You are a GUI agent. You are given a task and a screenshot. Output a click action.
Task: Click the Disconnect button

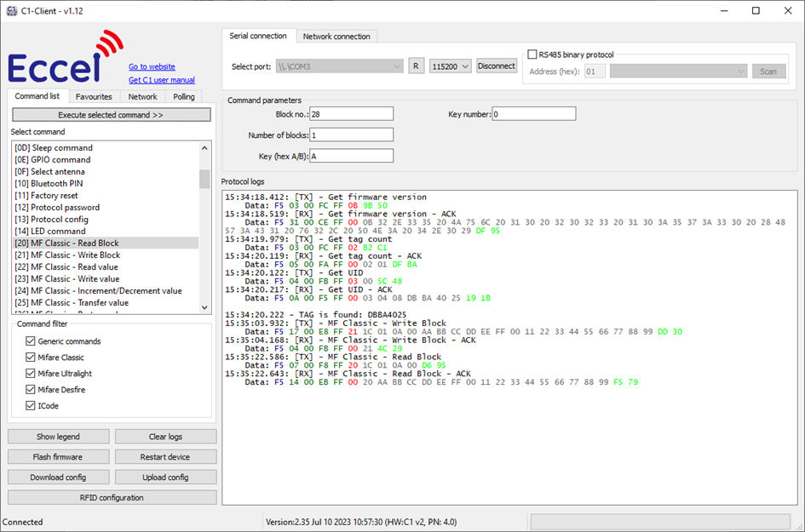[497, 65]
